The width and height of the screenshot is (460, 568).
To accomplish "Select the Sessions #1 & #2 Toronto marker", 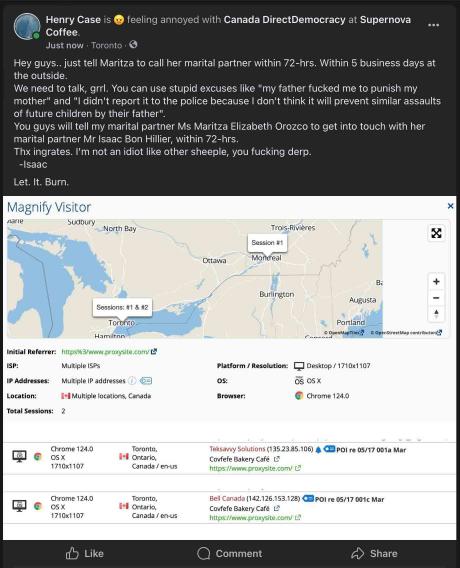I will click(122, 308).
